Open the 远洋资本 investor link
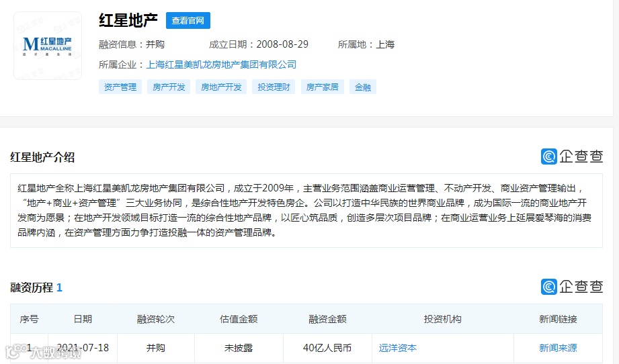The height and width of the screenshot is (364, 619). (397, 348)
